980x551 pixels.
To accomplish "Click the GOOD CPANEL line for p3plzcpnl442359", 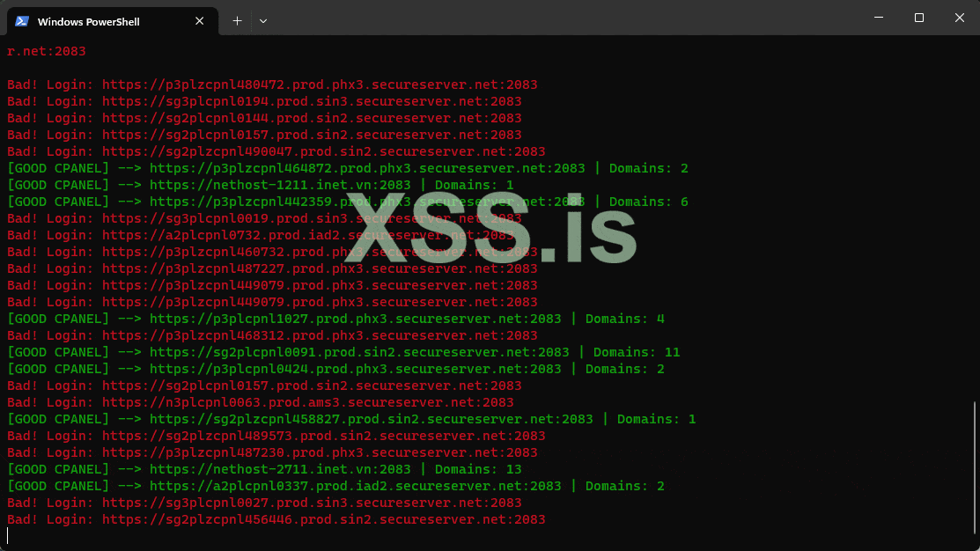I will pos(348,202).
